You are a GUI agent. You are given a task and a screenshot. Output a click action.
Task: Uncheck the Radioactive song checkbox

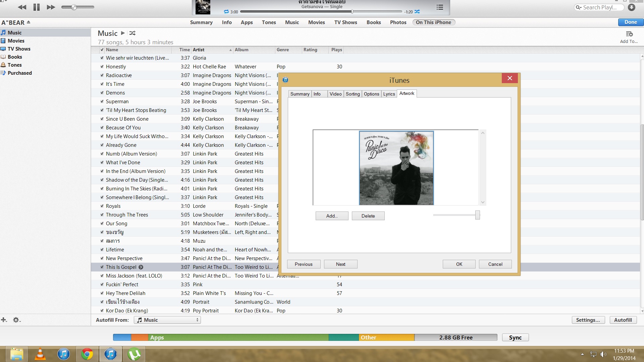pos(102,75)
